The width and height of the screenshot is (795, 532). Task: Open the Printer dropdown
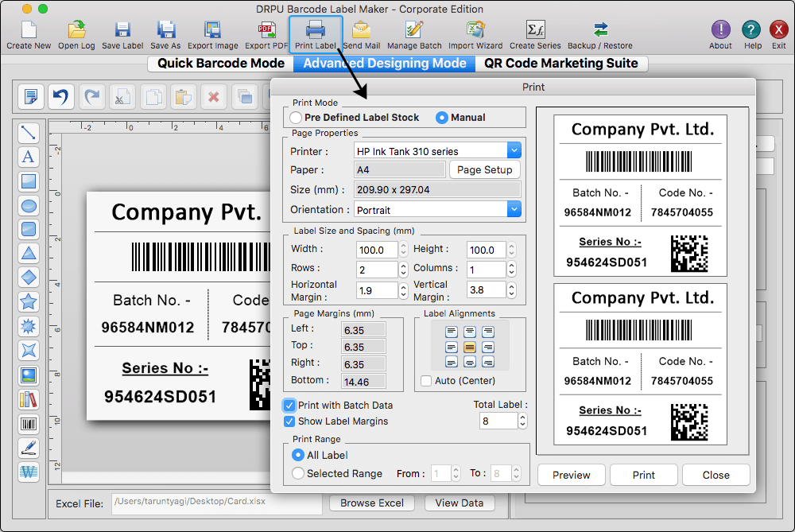point(514,150)
